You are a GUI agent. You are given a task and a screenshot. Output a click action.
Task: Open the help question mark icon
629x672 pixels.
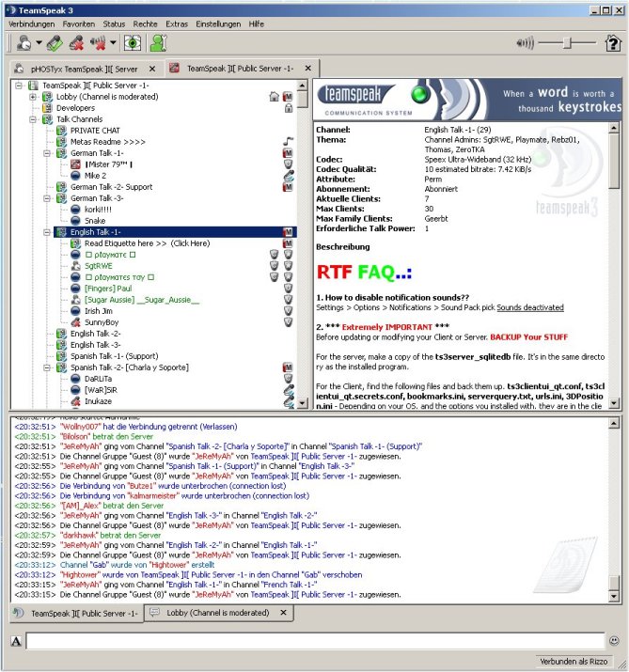(613, 43)
